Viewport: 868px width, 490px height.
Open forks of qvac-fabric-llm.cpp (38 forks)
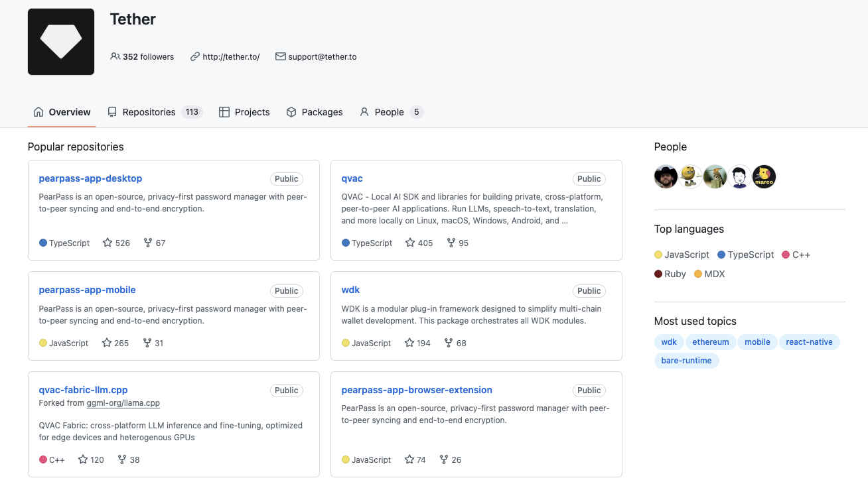click(x=129, y=460)
